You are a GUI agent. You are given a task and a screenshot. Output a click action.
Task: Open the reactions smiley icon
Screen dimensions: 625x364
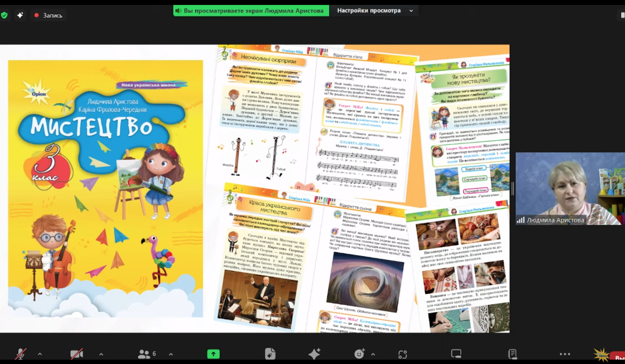tap(359, 354)
